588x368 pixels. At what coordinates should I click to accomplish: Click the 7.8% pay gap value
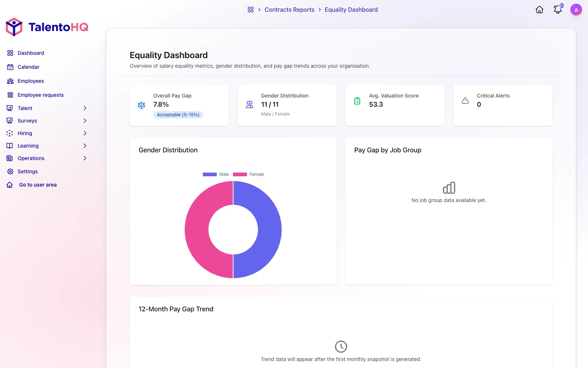point(161,105)
